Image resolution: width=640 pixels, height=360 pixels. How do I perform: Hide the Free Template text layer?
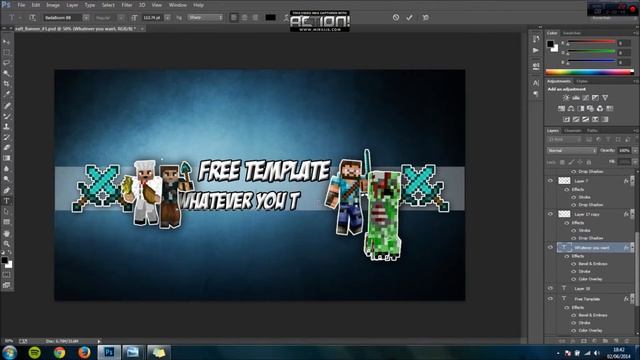point(550,299)
